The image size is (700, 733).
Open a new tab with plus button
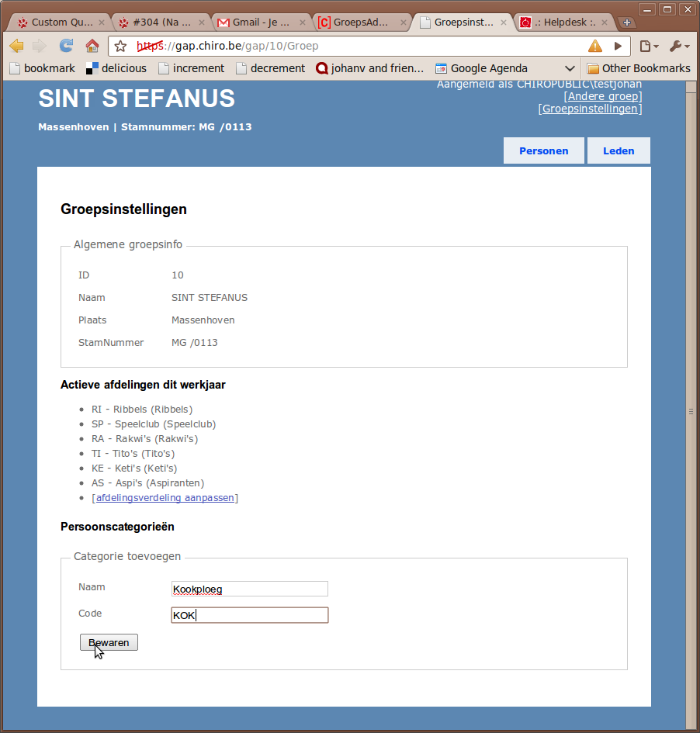click(627, 22)
